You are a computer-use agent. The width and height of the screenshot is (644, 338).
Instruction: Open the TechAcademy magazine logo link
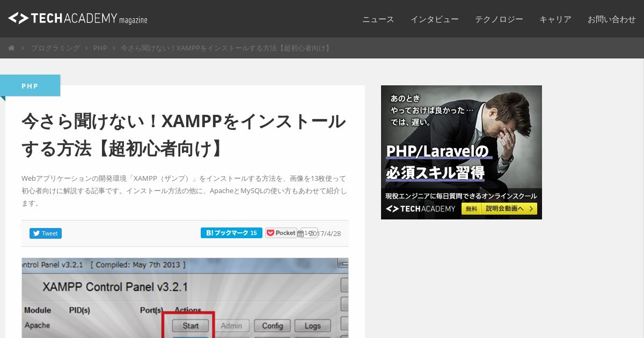(x=78, y=18)
